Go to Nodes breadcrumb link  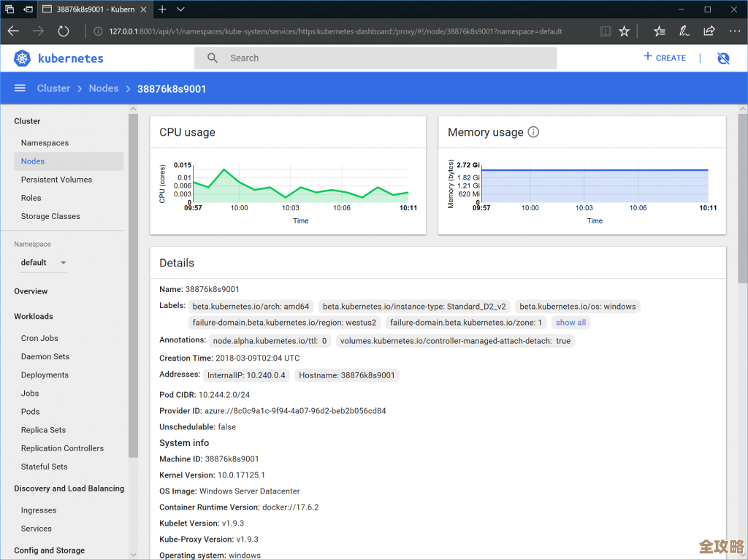[x=103, y=88]
